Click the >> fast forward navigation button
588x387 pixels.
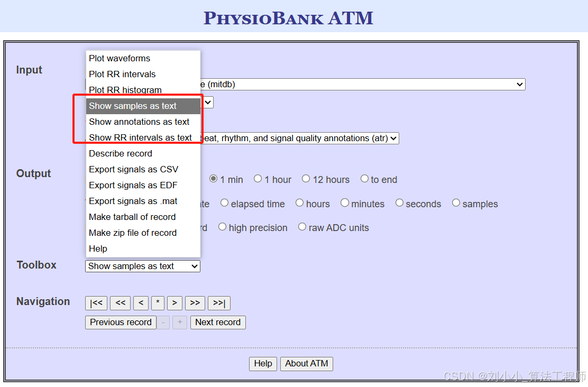pyautogui.click(x=195, y=303)
